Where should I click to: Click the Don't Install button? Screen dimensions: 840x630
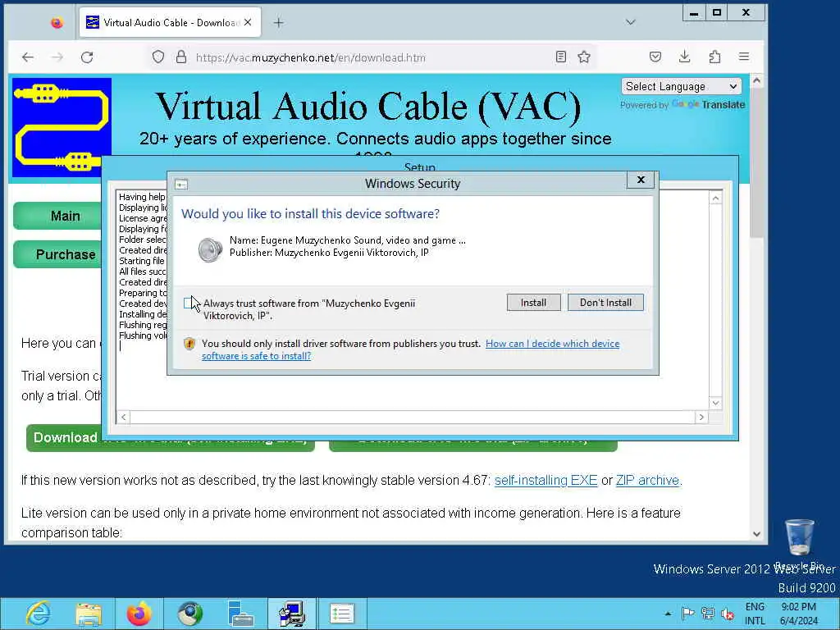coord(605,303)
